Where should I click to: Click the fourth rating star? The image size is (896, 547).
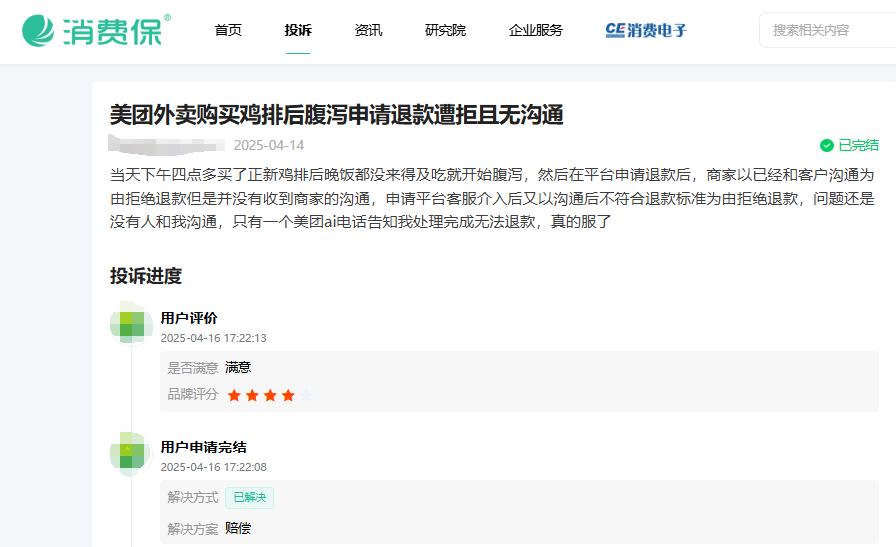289,395
